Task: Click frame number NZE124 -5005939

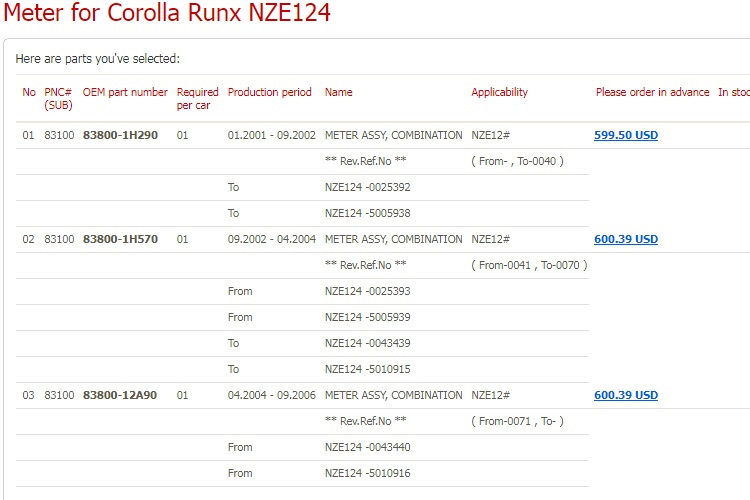Action: 367,317
